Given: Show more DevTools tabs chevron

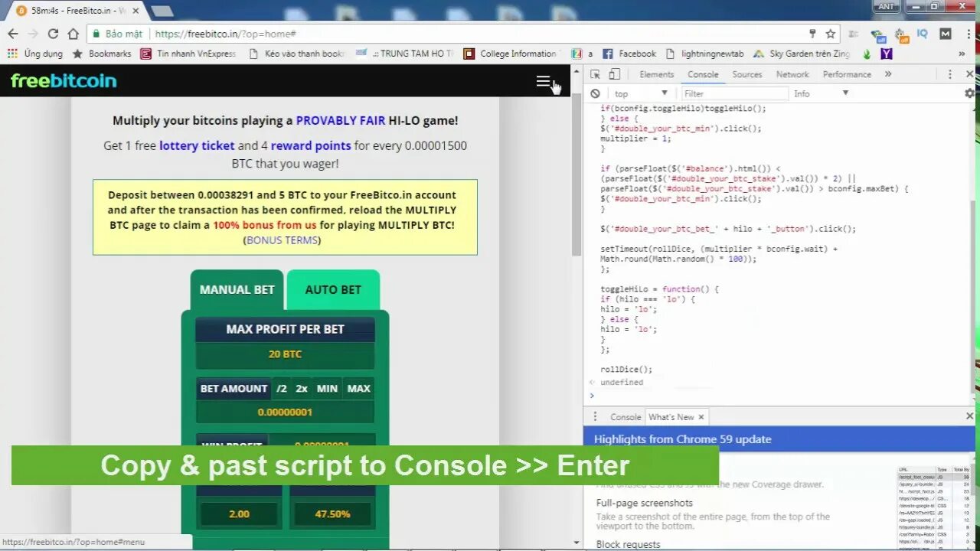Looking at the screenshot, I should click(888, 74).
